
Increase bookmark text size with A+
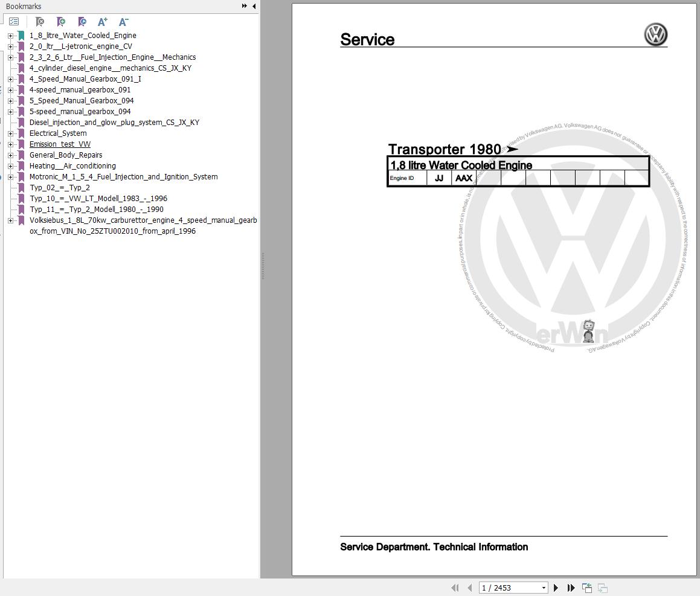coord(103,21)
